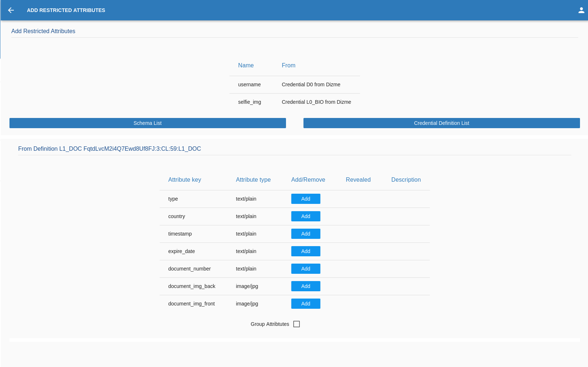The height and width of the screenshot is (367, 588).
Task: Add the expire_date attribute
Action: [306, 251]
